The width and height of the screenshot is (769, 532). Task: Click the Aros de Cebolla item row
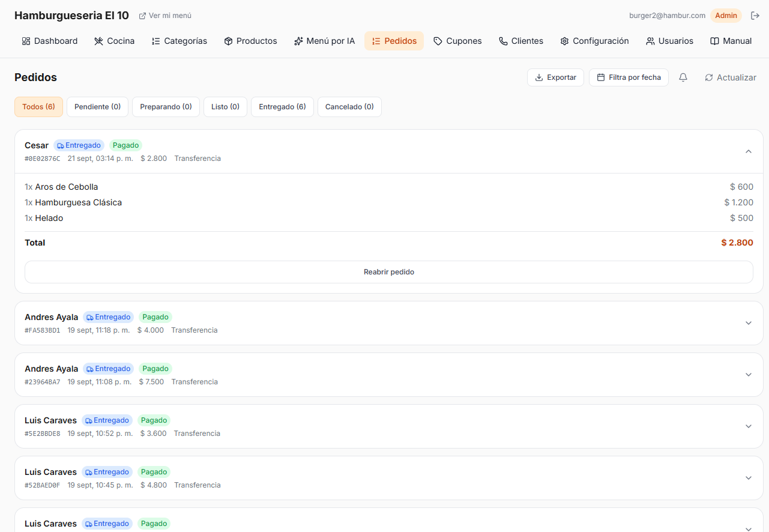click(x=389, y=187)
